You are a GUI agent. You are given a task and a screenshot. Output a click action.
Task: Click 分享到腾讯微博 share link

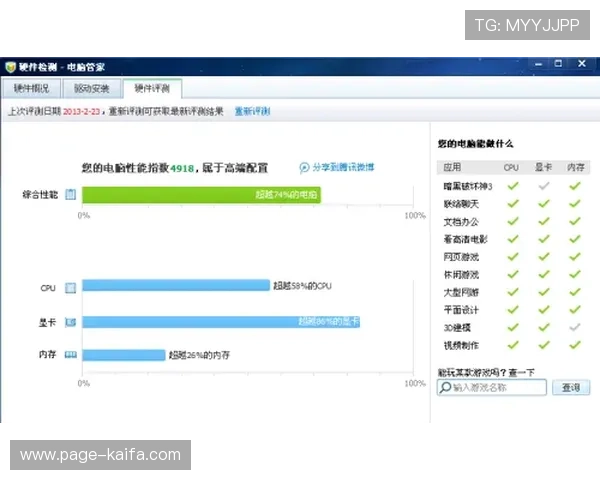[x=343, y=167]
